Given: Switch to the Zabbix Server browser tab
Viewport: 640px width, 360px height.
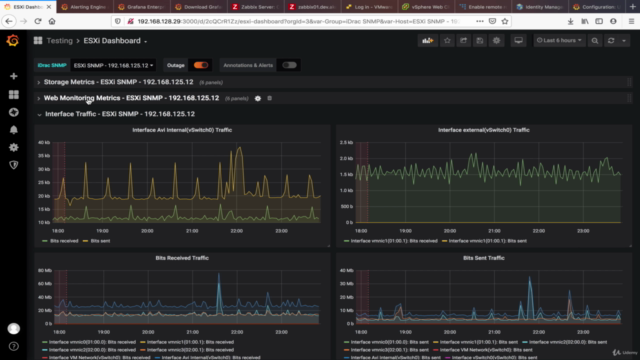Looking at the screenshot, I should (255, 7).
